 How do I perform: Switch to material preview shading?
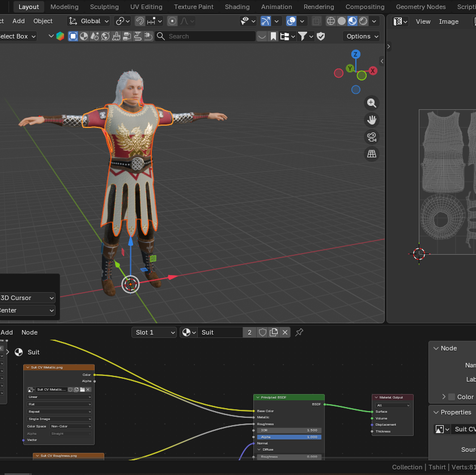[x=352, y=22]
